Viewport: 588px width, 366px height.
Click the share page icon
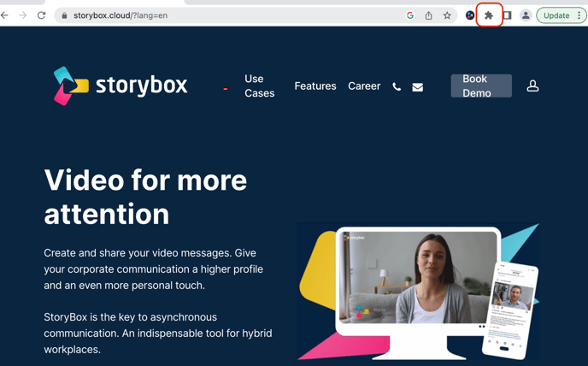click(x=429, y=15)
